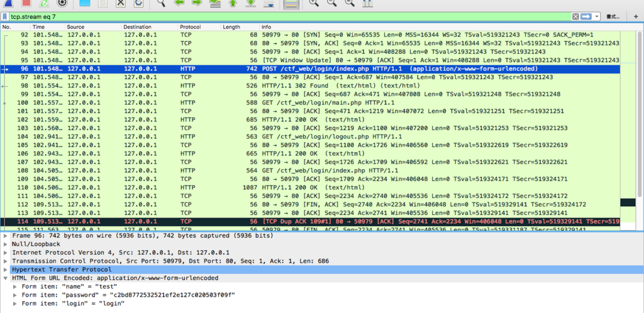Jump to the last packet with the down arrow
The height and width of the screenshot is (313, 644).
tap(251, 3)
